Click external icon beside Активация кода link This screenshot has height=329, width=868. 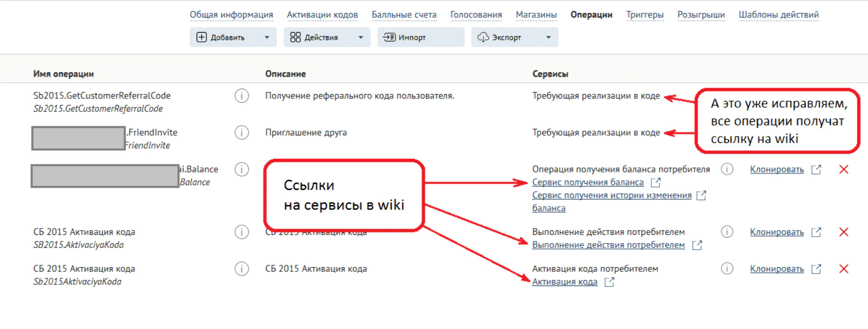click(x=609, y=282)
